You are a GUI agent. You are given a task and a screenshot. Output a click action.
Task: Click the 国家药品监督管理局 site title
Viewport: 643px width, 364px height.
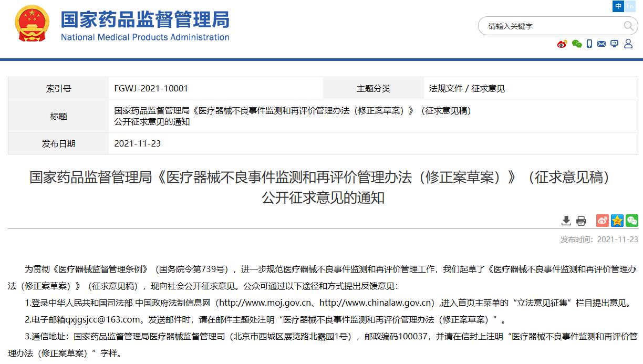pyautogui.click(x=145, y=19)
